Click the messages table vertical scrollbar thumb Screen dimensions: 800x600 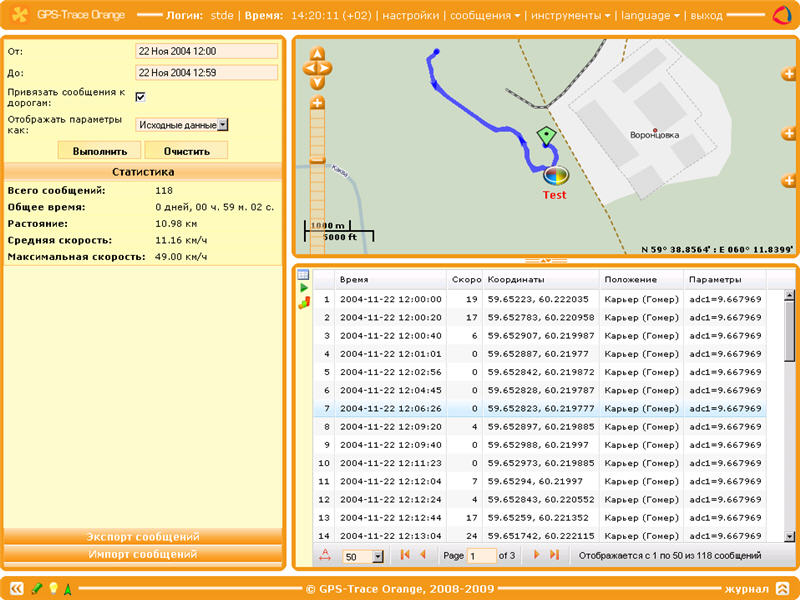pos(789,330)
